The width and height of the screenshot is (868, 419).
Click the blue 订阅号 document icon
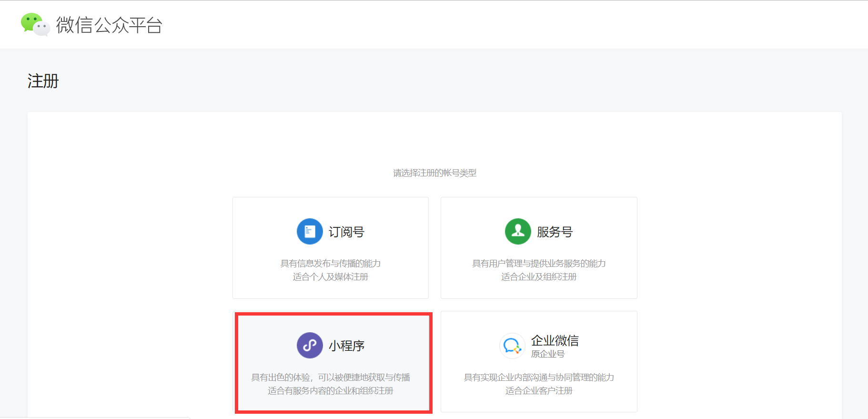click(x=310, y=232)
